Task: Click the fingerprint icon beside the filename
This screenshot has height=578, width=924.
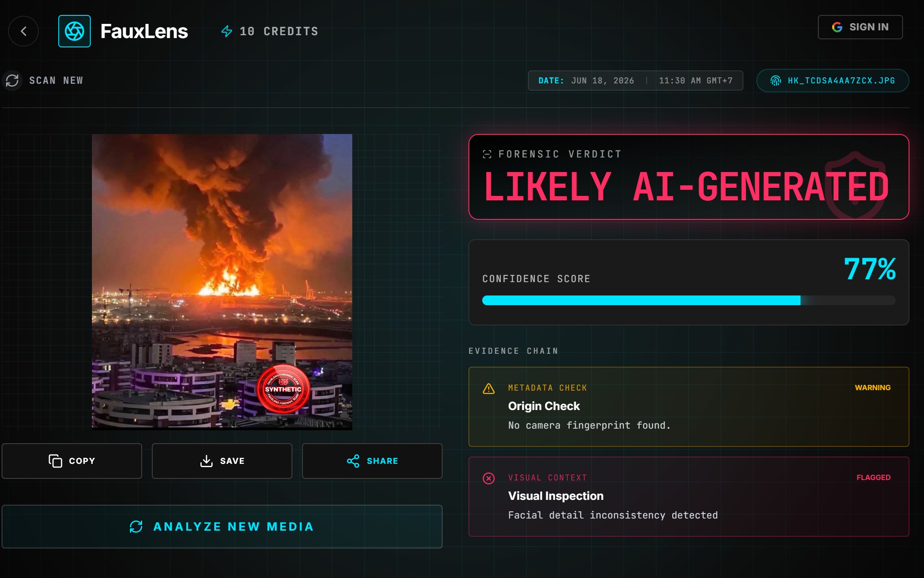Action: (x=775, y=81)
